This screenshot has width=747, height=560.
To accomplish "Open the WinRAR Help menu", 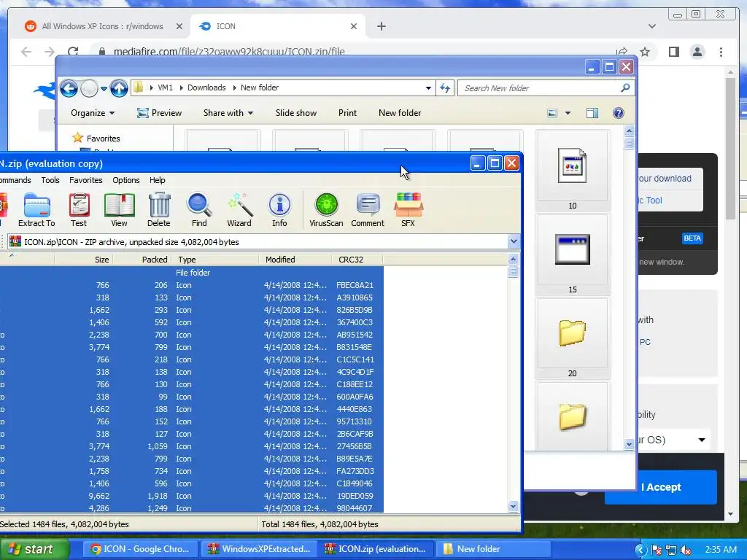I will coord(158,180).
